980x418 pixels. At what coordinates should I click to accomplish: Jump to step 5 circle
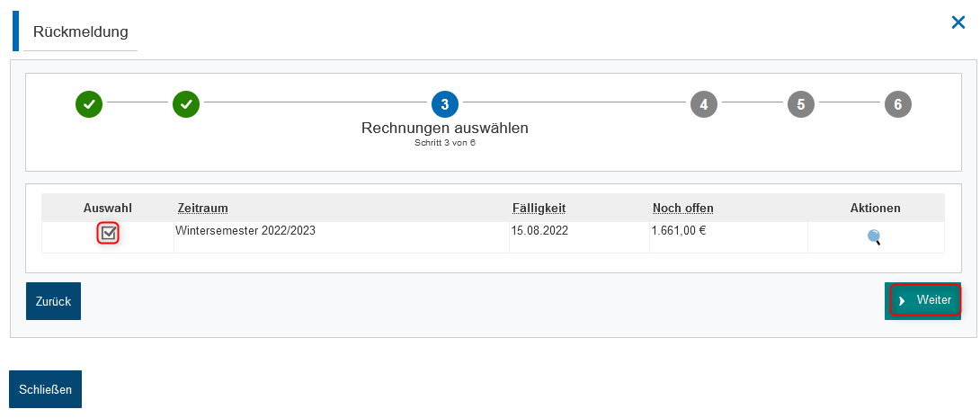[800, 104]
